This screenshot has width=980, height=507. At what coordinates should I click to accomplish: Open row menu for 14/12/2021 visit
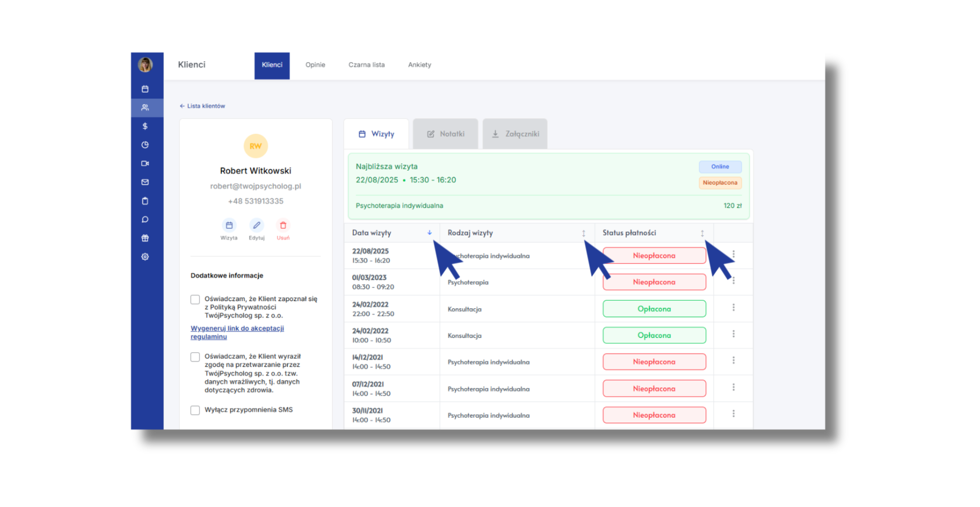(734, 360)
